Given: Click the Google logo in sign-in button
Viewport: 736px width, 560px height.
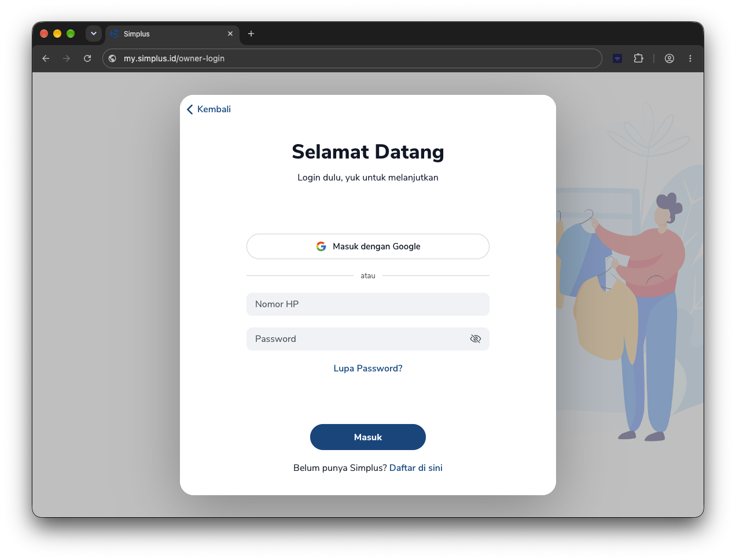Looking at the screenshot, I should pyautogui.click(x=321, y=246).
